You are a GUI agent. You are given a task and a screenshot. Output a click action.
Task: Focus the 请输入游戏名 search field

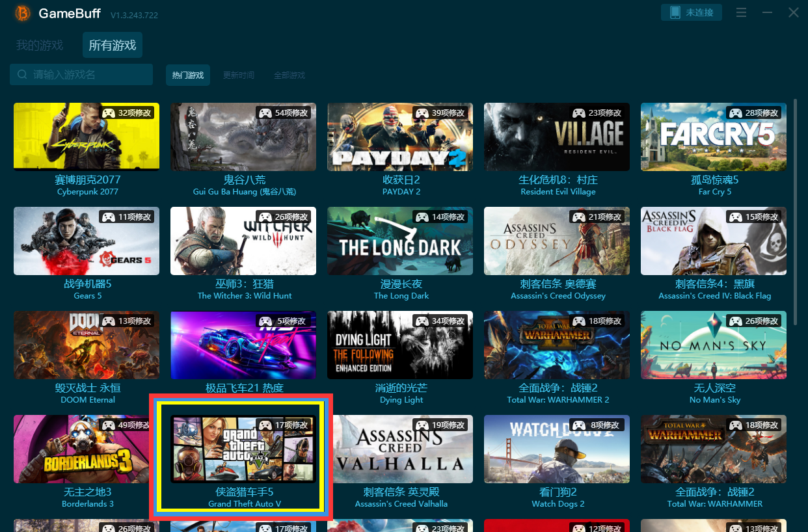81,75
